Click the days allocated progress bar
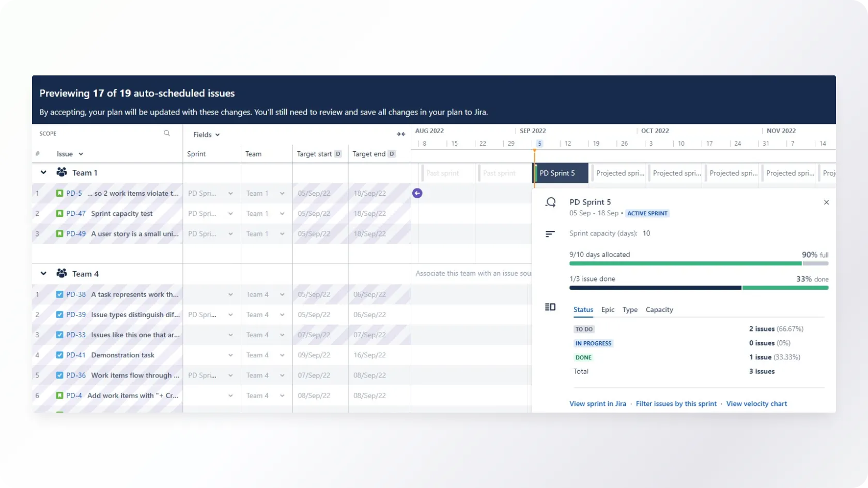 tap(699, 263)
